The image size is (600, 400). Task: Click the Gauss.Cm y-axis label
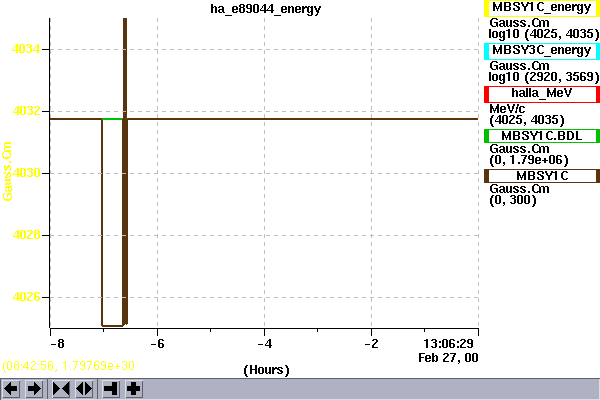pyautogui.click(x=9, y=173)
